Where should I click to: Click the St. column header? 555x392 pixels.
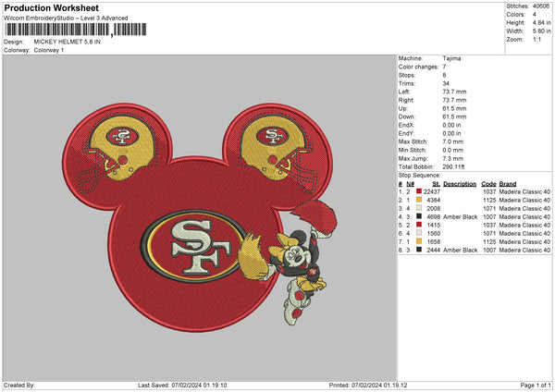coord(436,184)
